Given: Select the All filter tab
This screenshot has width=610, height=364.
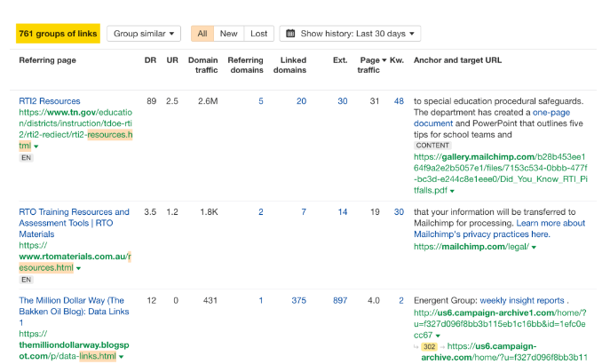Looking at the screenshot, I should 202,34.
